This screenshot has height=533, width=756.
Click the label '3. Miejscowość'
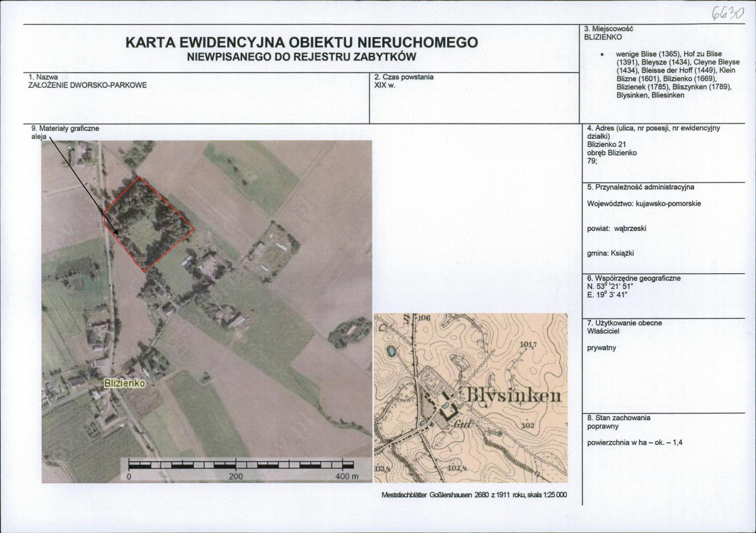click(608, 29)
